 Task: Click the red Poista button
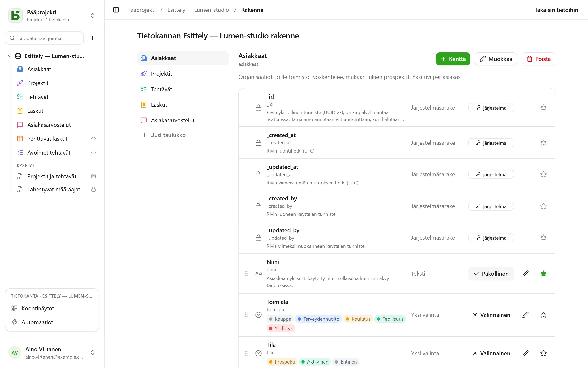coord(538,59)
